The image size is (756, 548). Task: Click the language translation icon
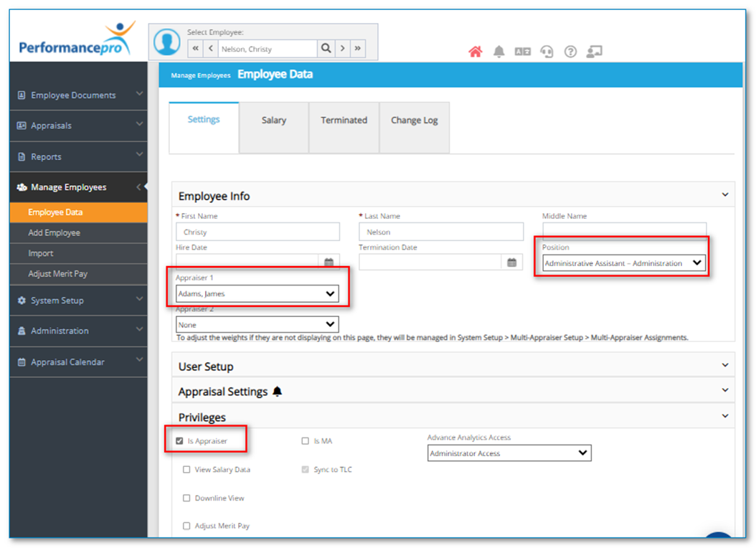point(522,51)
